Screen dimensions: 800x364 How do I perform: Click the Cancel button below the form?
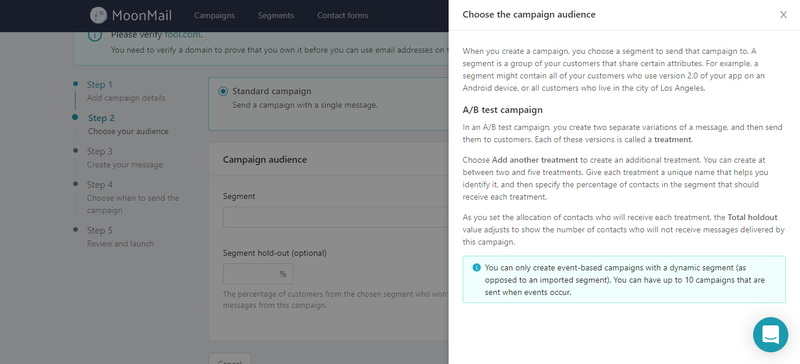(x=230, y=359)
